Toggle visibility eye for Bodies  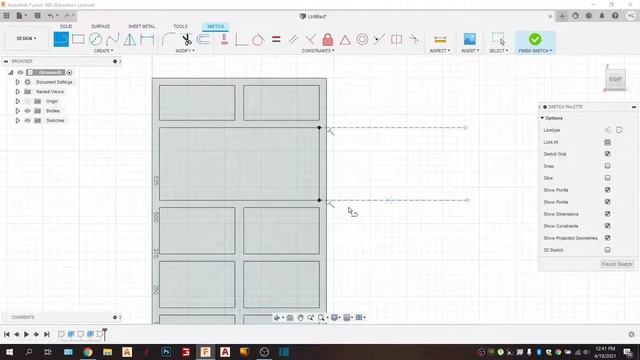(x=27, y=111)
